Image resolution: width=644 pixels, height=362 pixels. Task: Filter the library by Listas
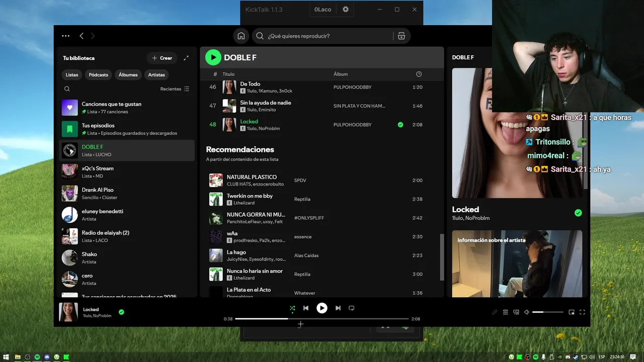[x=72, y=74]
